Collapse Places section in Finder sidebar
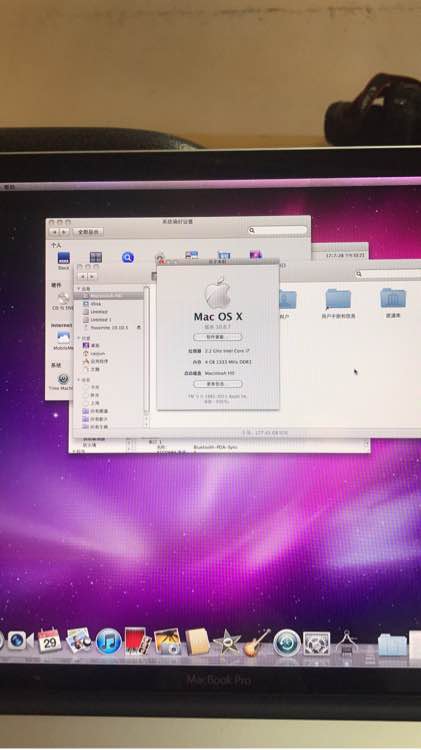421x750 pixels. pos(79,338)
